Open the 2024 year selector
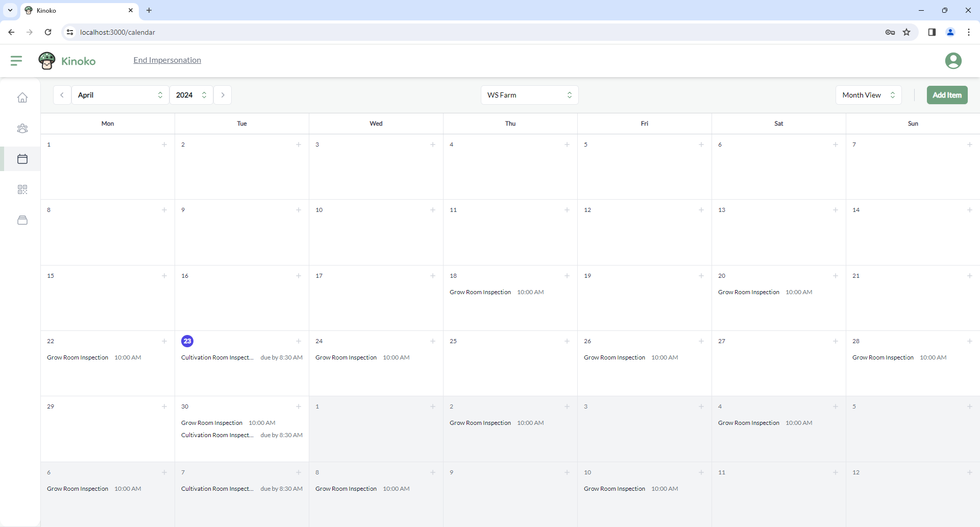The image size is (980, 527). point(191,95)
